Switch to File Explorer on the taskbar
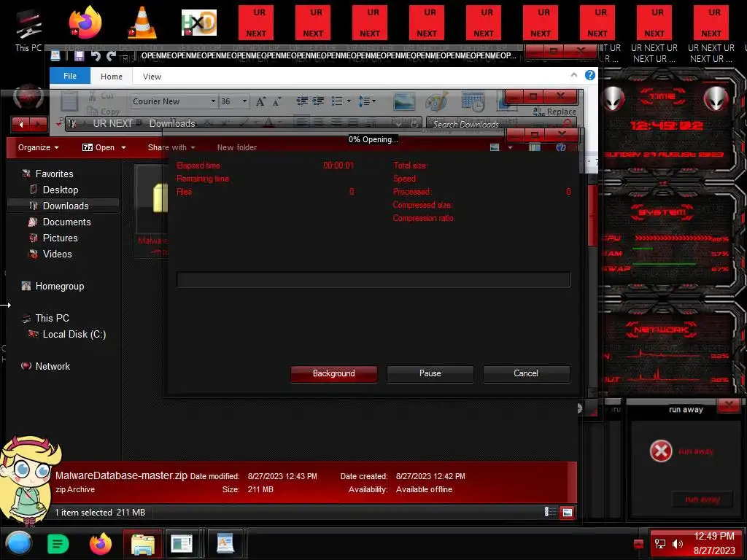747x560 pixels. (143, 543)
